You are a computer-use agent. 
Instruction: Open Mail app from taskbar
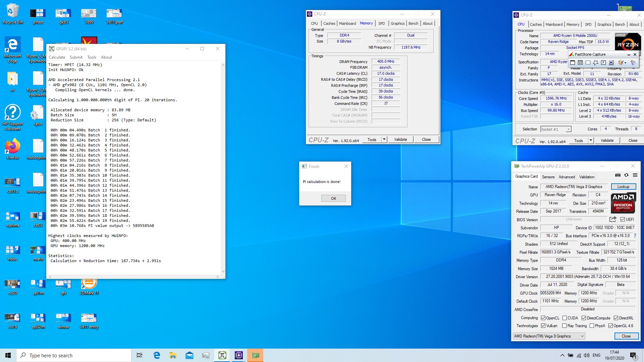tap(190, 355)
